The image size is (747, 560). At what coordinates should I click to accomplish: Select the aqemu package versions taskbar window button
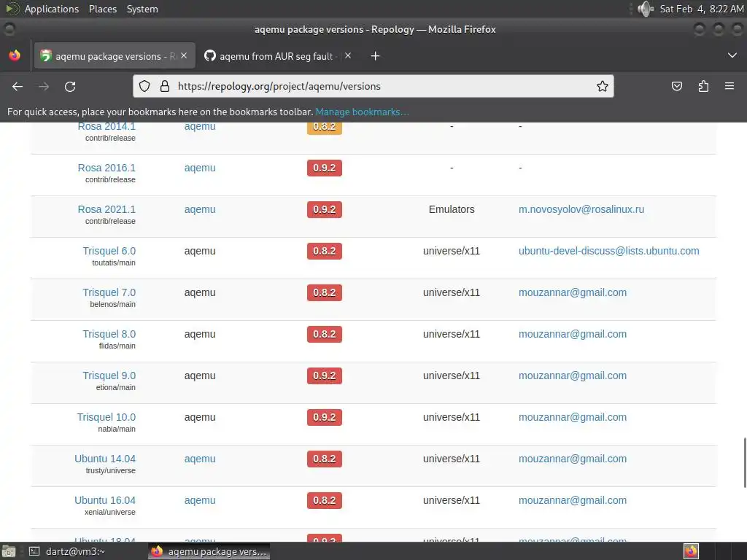(209, 551)
